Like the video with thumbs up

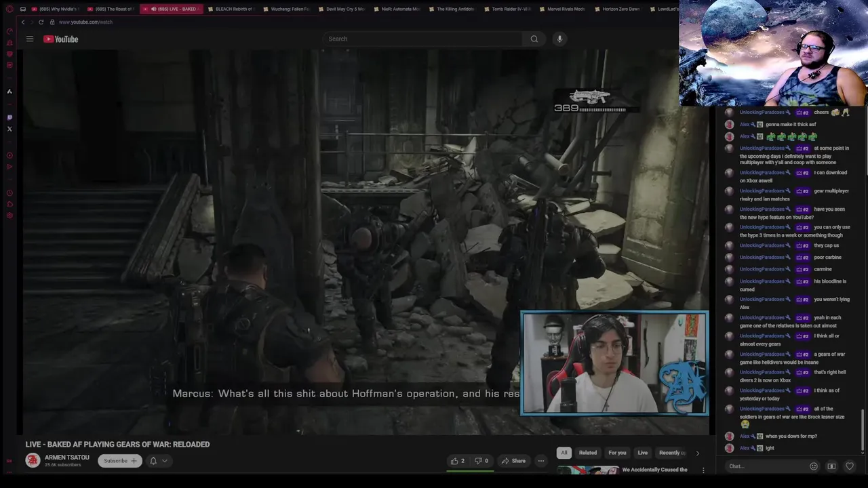click(x=458, y=461)
